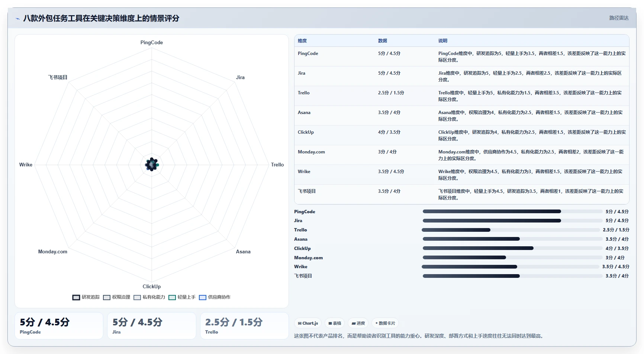This screenshot has width=644, height=354.
Task: Click the 3分 / 4分 value in Monday.com's table row
Action: (x=387, y=152)
